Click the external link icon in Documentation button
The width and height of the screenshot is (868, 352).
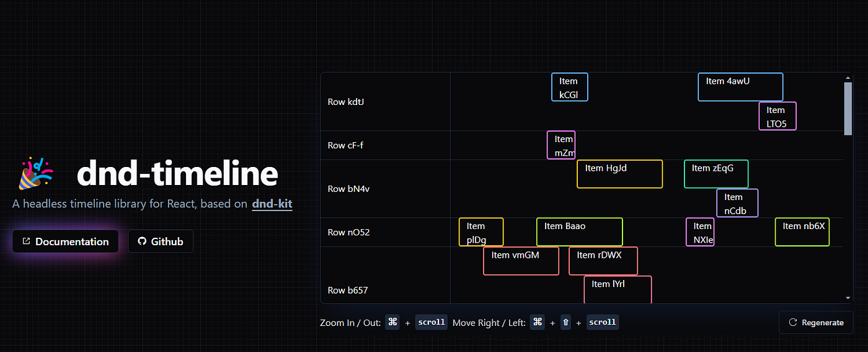pos(26,241)
